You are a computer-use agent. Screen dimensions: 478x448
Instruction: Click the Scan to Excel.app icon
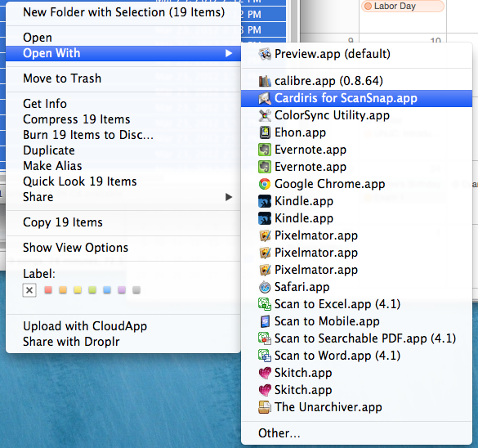click(x=265, y=304)
